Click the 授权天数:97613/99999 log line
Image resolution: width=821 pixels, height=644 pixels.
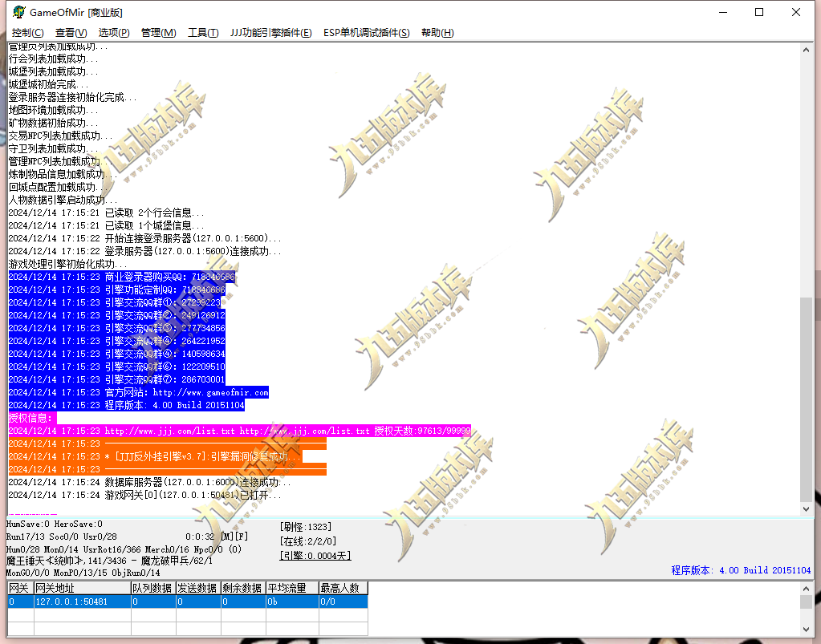[239, 431]
